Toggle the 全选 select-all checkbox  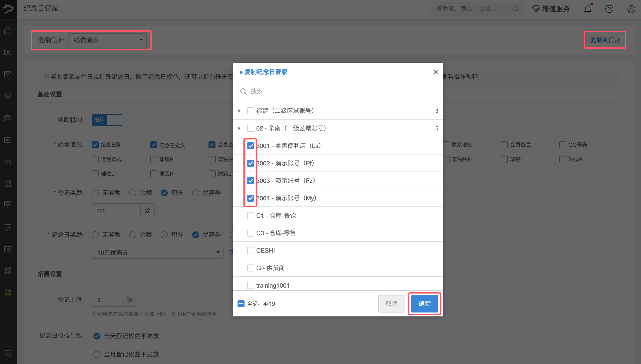tap(241, 304)
